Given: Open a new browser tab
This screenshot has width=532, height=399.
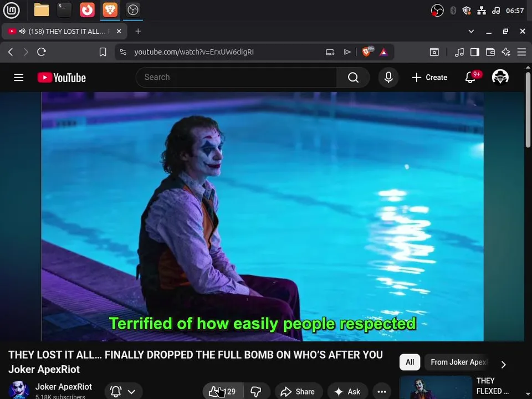Looking at the screenshot, I should pyautogui.click(x=138, y=31).
